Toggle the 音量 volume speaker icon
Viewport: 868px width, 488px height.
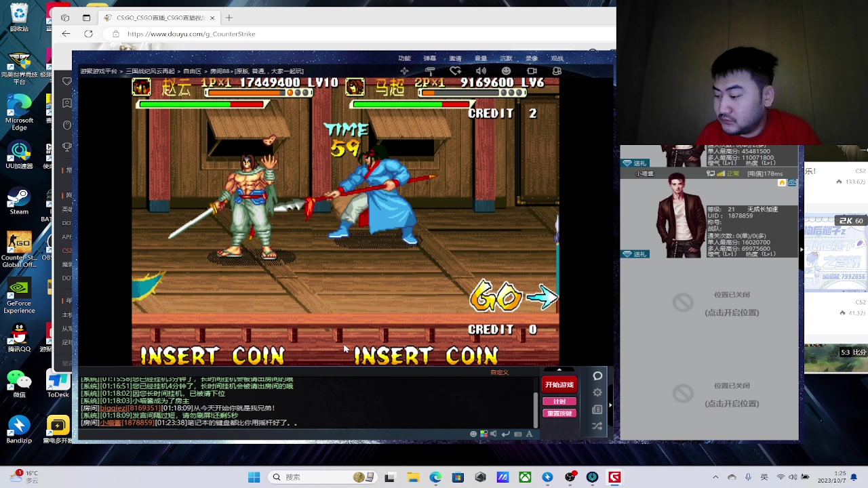pyautogui.click(x=481, y=70)
